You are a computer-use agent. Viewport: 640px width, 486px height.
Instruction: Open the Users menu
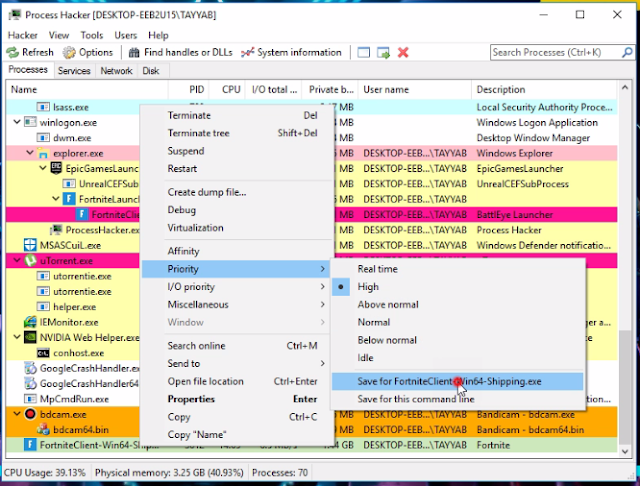(x=125, y=36)
